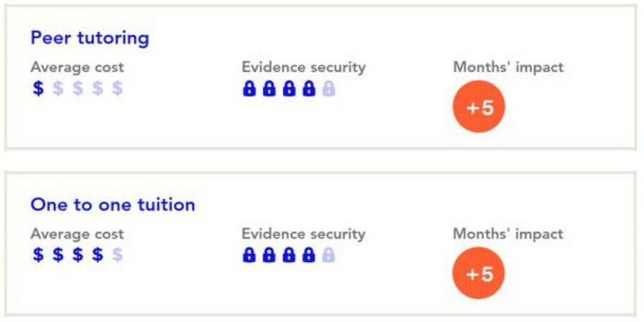Click first dollar sign in Peer tutoring cost
The height and width of the screenshot is (322, 644).
pyautogui.click(x=38, y=89)
